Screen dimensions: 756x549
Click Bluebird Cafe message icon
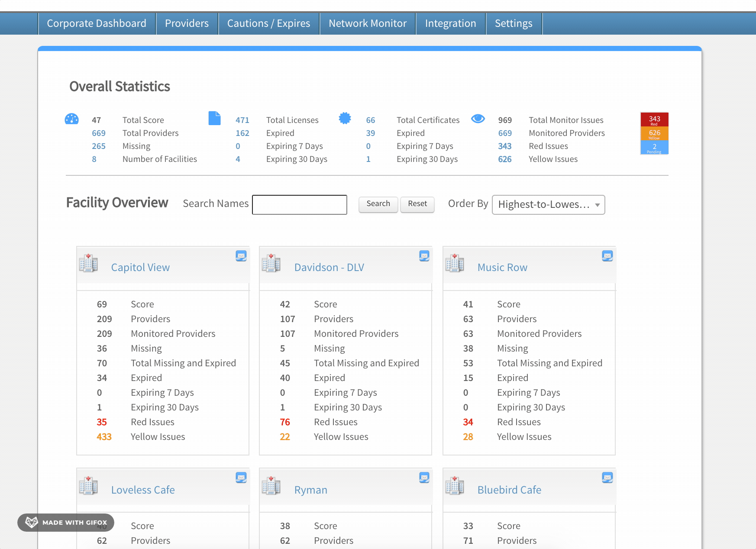pyautogui.click(x=607, y=478)
